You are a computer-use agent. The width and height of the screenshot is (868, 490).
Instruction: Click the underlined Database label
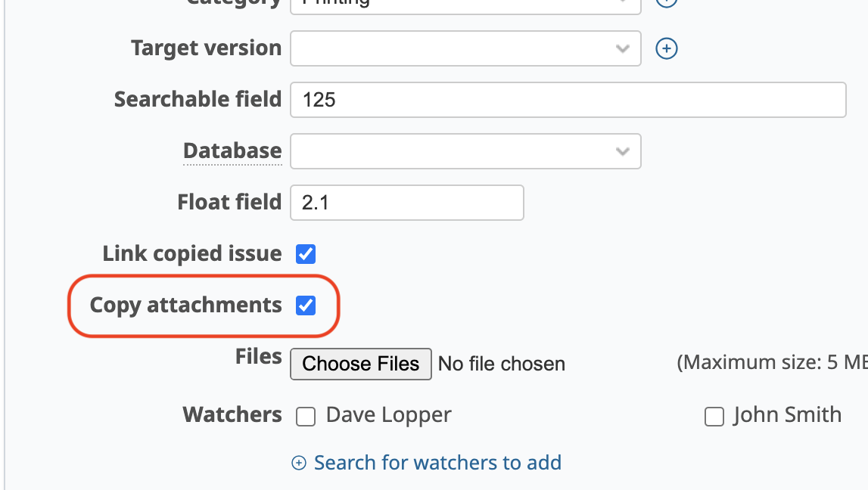click(232, 151)
